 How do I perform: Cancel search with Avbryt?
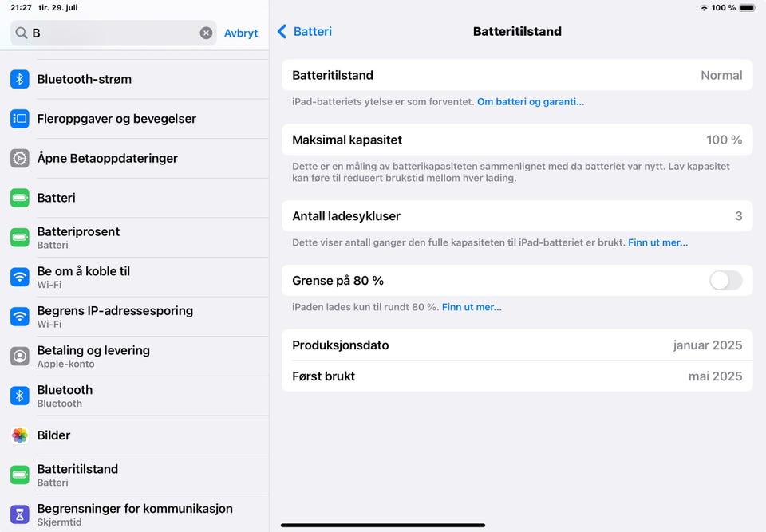[241, 33]
